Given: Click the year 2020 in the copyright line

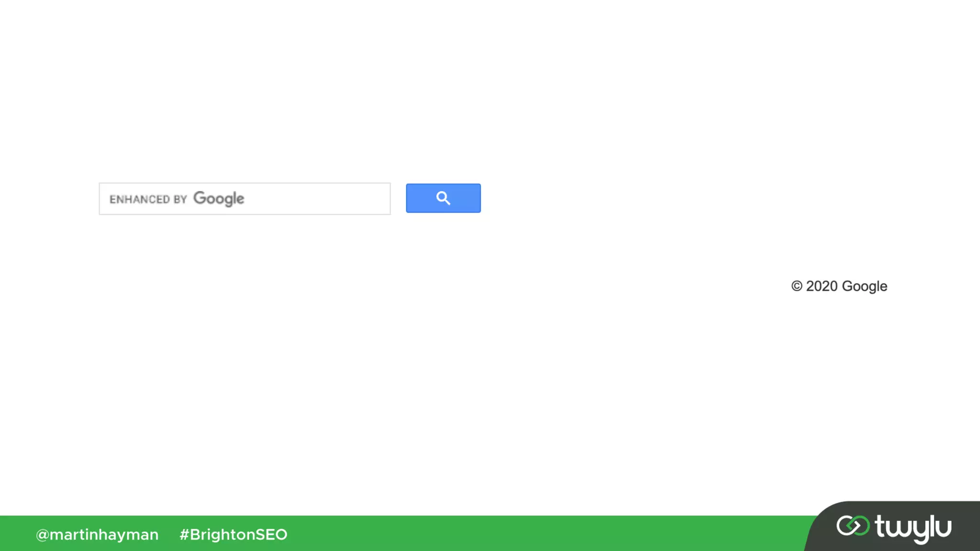Looking at the screenshot, I should pos(822,286).
